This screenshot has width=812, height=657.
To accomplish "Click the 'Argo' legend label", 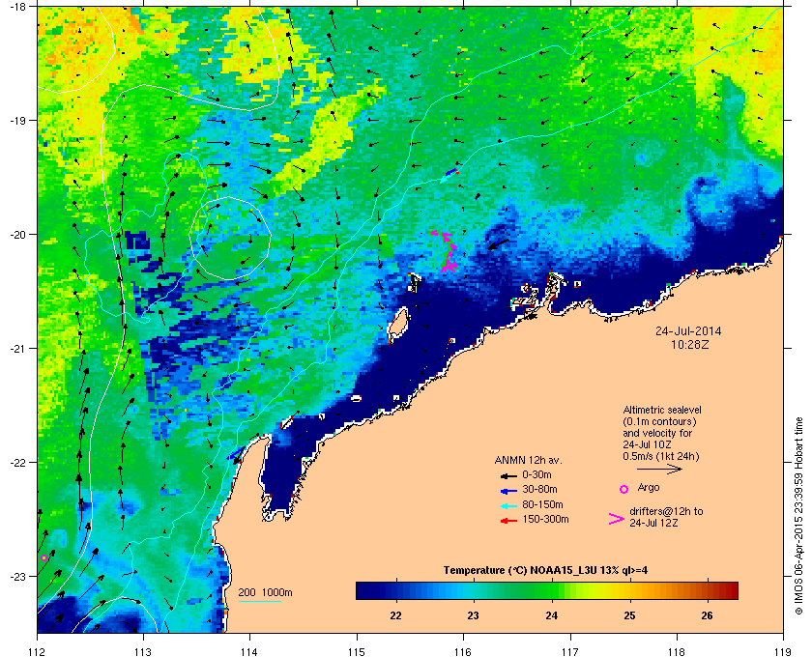I will (649, 487).
